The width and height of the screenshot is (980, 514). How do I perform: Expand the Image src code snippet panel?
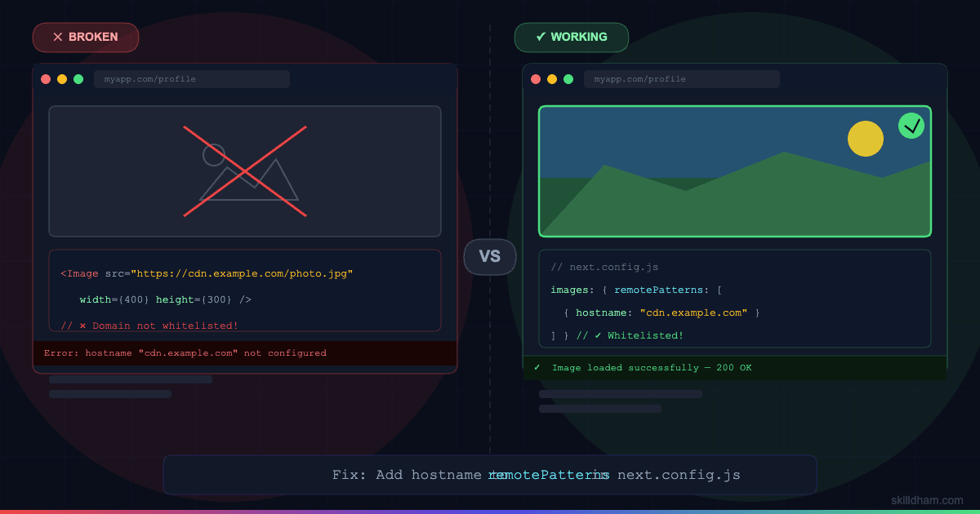pos(245,290)
